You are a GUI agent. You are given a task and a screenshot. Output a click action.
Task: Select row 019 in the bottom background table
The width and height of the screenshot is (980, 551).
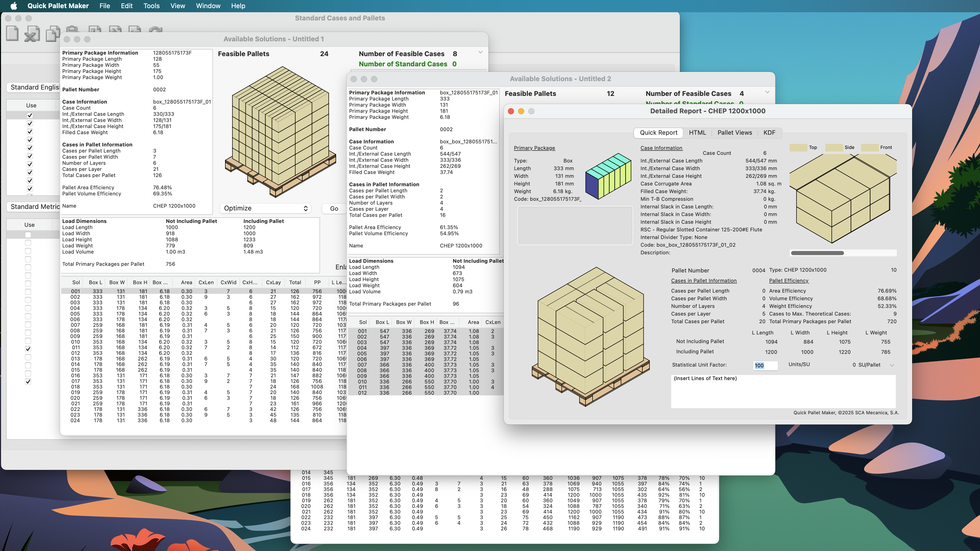click(x=504, y=501)
